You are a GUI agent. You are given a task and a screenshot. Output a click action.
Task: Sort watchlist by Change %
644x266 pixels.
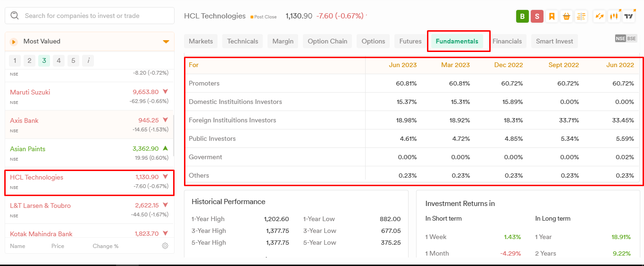[106, 246]
